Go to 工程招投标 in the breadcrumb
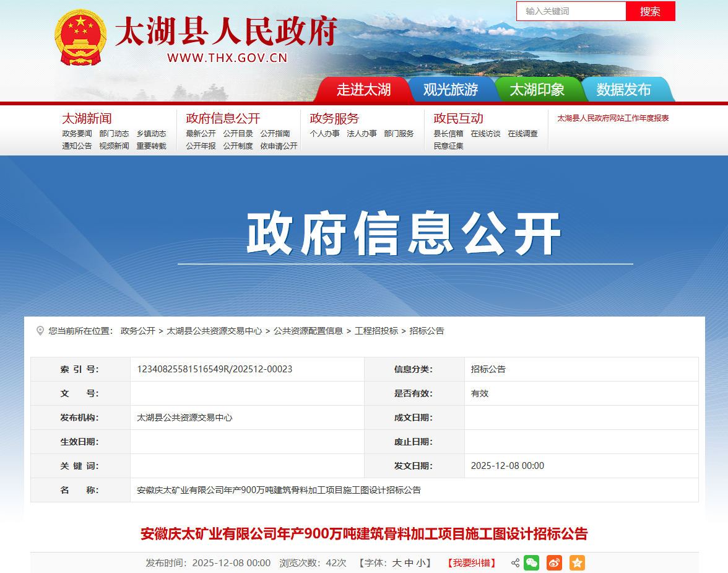The width and height of the screenshot is (728, 573). pos(376,331)
